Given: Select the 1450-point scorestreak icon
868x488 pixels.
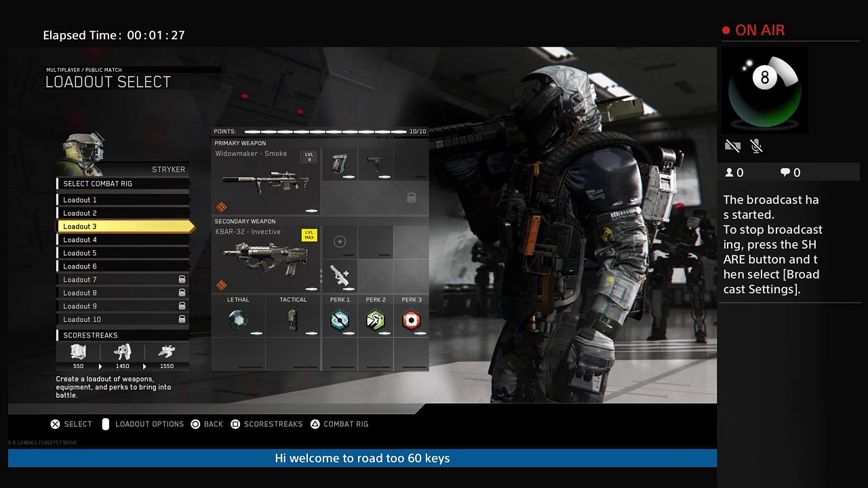Looking at the screenshot, I should pyautogui.click(x=123, y=352).
